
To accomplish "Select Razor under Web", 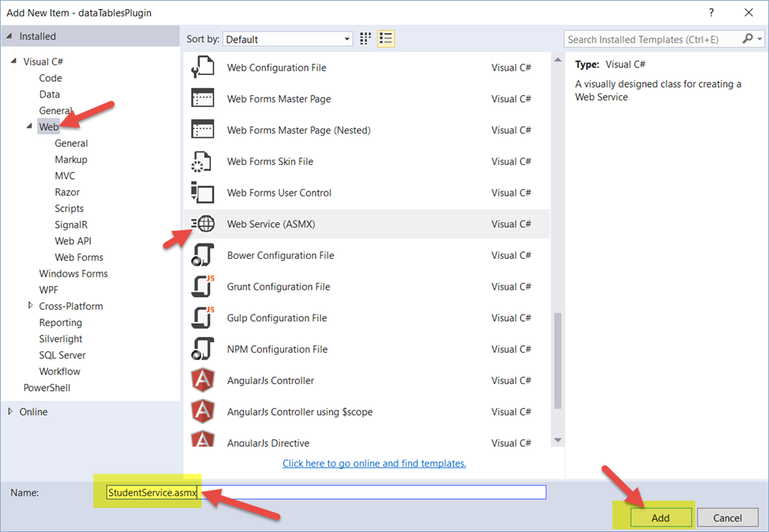I will [x=67, y=192].
